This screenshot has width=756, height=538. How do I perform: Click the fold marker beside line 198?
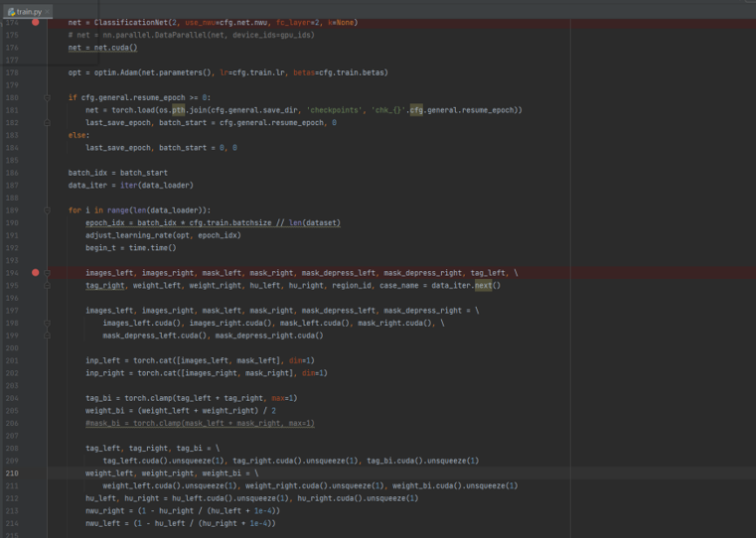point(48,324)
